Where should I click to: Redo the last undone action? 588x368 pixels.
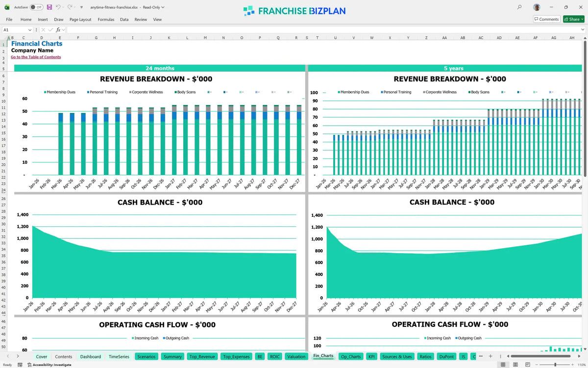(x=70, y=7)
